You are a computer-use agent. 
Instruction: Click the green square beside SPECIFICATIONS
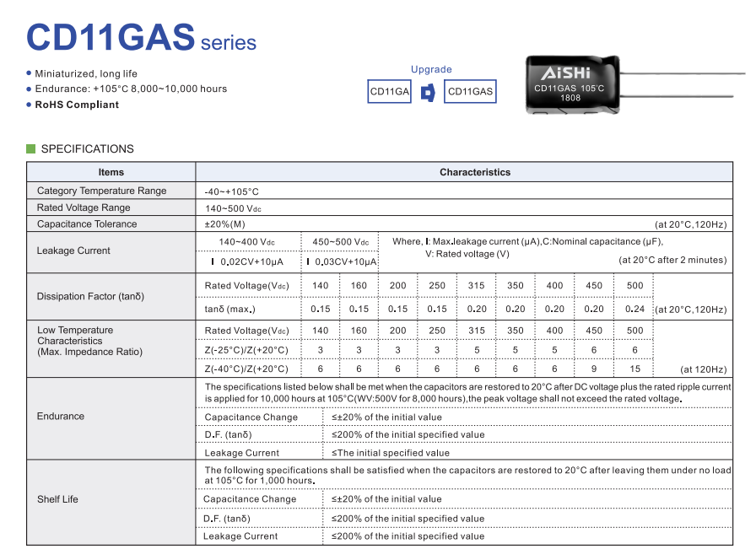click(x=31, y=149)
